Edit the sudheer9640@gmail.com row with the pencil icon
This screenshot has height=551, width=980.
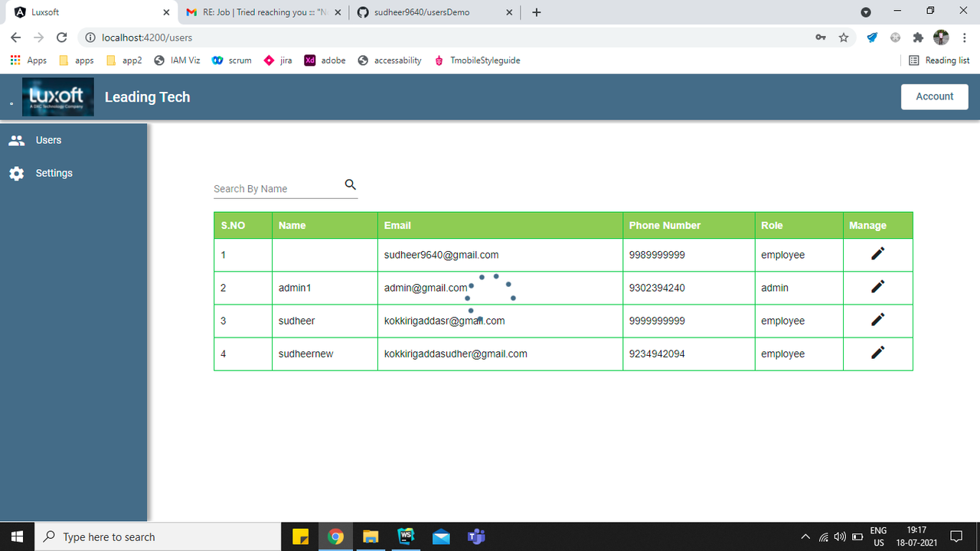(x=878, y=254)
